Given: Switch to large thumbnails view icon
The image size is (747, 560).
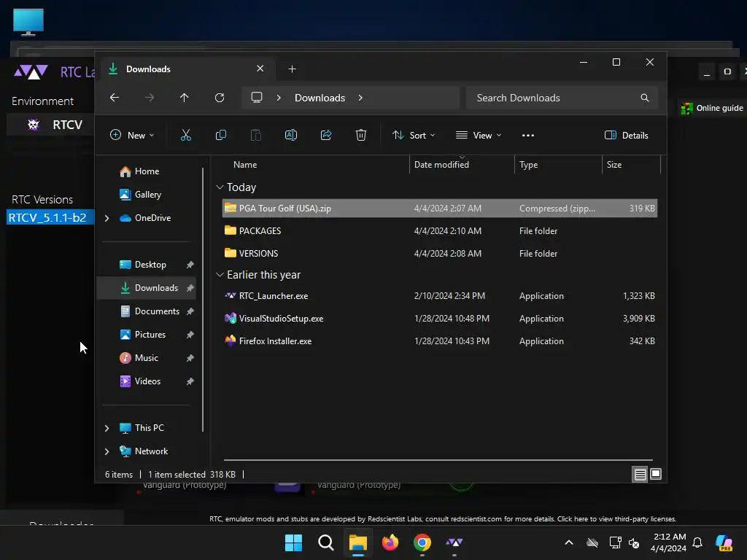Looking at the screenshot, I should pyautogui.click(x=656, y=474).
